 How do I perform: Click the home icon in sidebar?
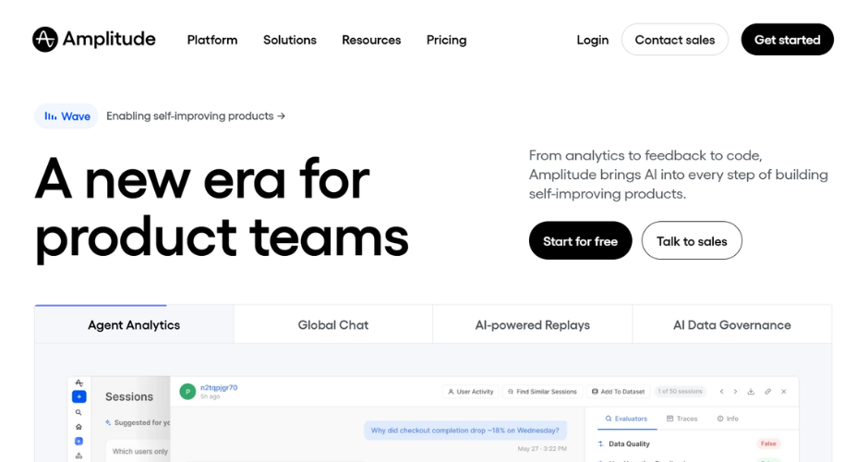78,427
